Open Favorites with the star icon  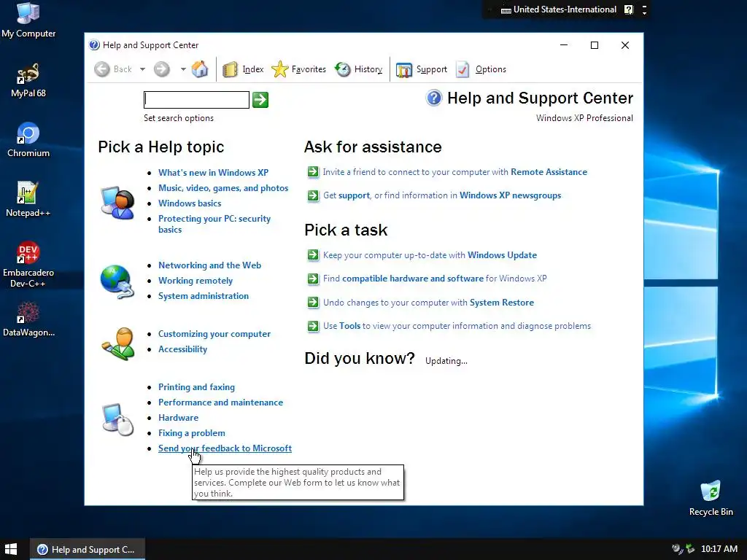298,69
